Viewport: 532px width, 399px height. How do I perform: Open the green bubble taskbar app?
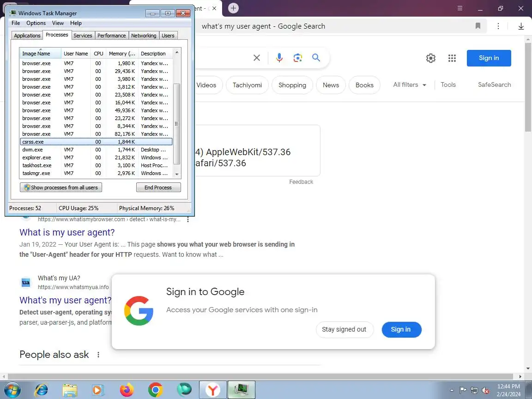[x=184, y=389]
